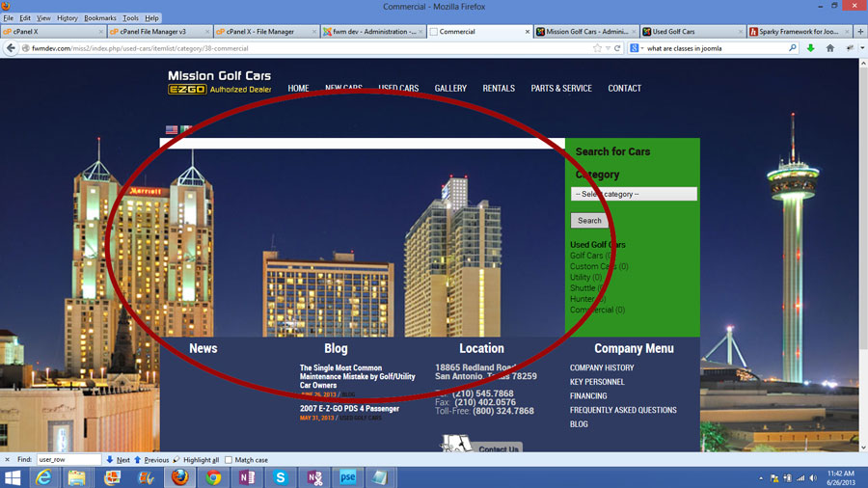Open the Bookmarks menu
The image size is (868, 488).
tap(100, 17)
